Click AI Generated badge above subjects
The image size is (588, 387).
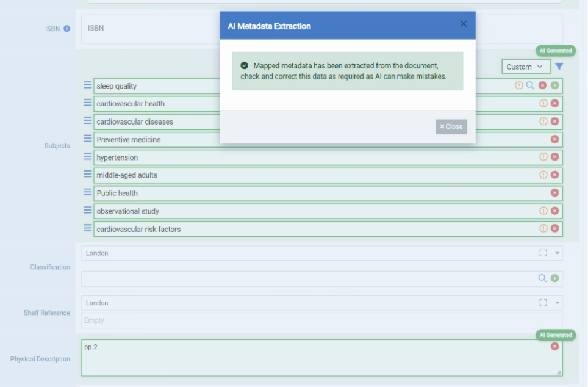(x=556, y=51)
